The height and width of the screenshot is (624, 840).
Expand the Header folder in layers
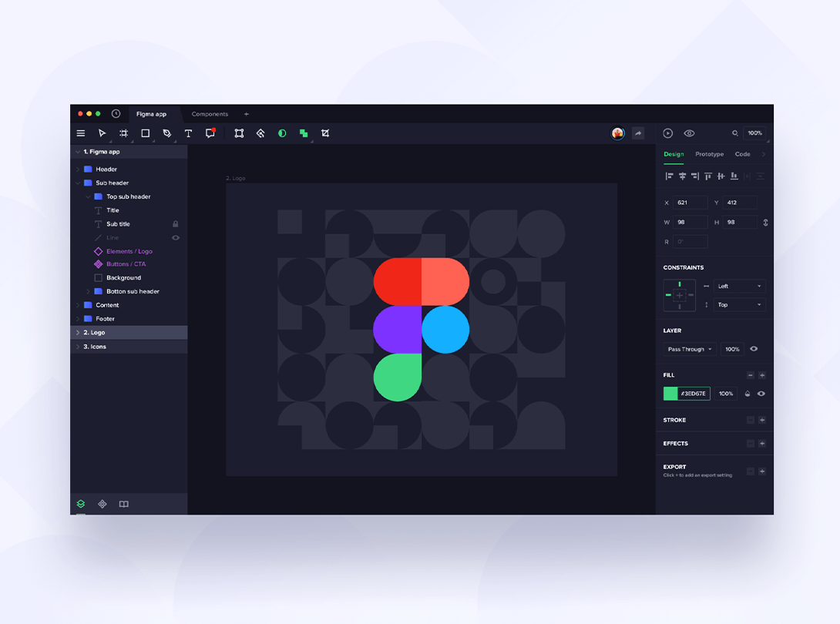point(78,169)
